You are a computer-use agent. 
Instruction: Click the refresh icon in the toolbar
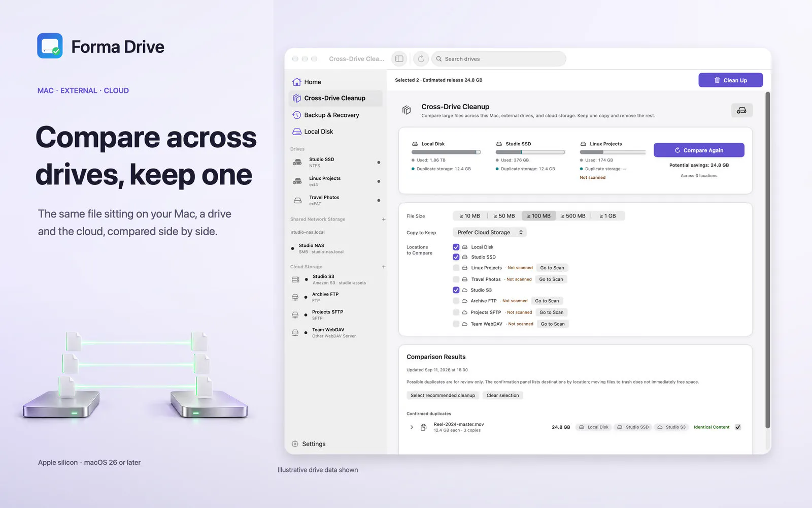[x=421, y=59]
